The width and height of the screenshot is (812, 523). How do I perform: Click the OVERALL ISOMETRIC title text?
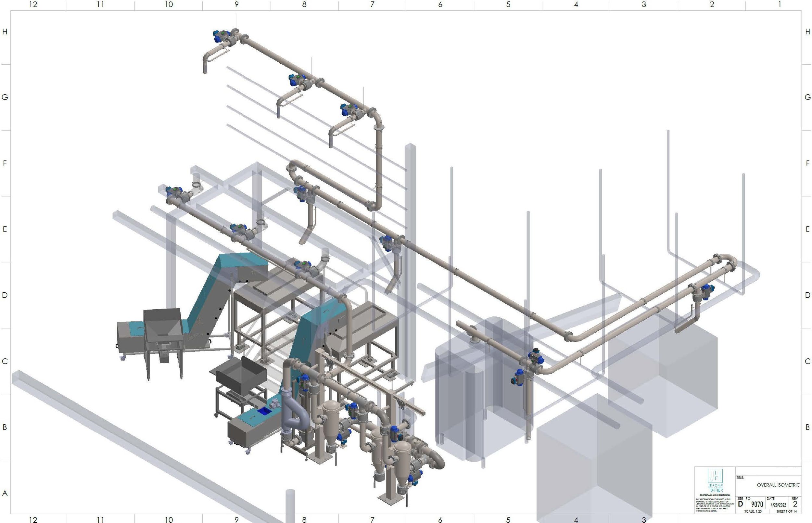click(778, 485)
